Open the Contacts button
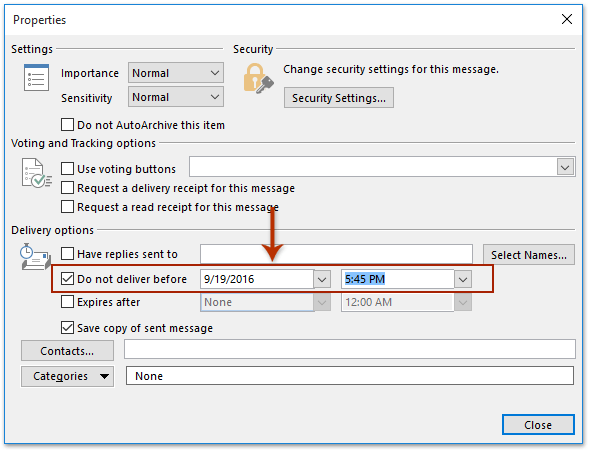The width and height of the screenshot is (590, 455). (x=67, y=351)
